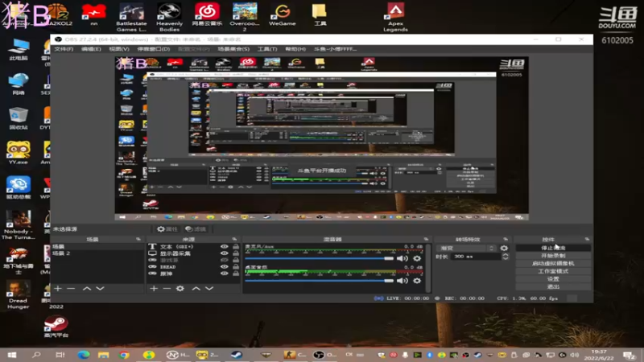The width and height of the screenshot is (644, 362).
Task: Open the 渐变 transition type dropdown
Action: pyautogui.click(x=468, y=248)
